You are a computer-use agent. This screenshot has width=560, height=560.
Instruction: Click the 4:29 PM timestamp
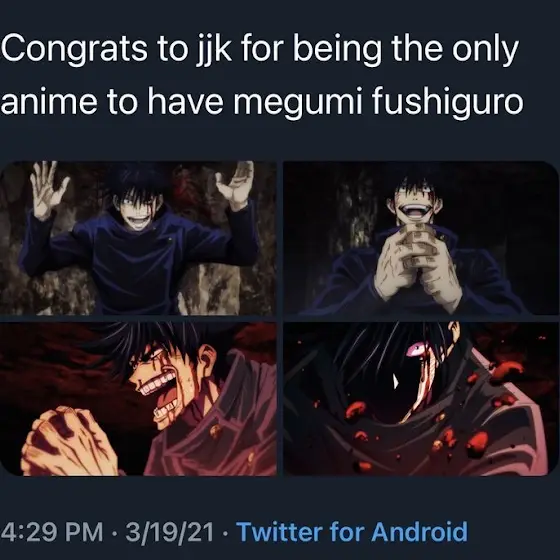pos(52,532)
